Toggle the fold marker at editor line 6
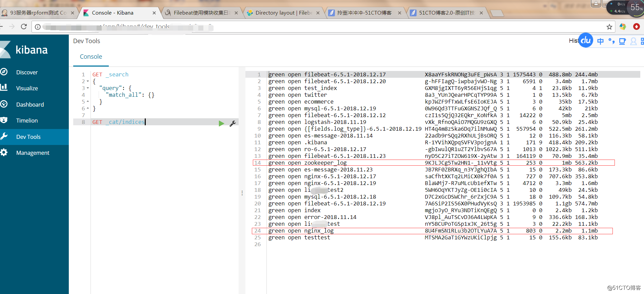 [88, 109]
